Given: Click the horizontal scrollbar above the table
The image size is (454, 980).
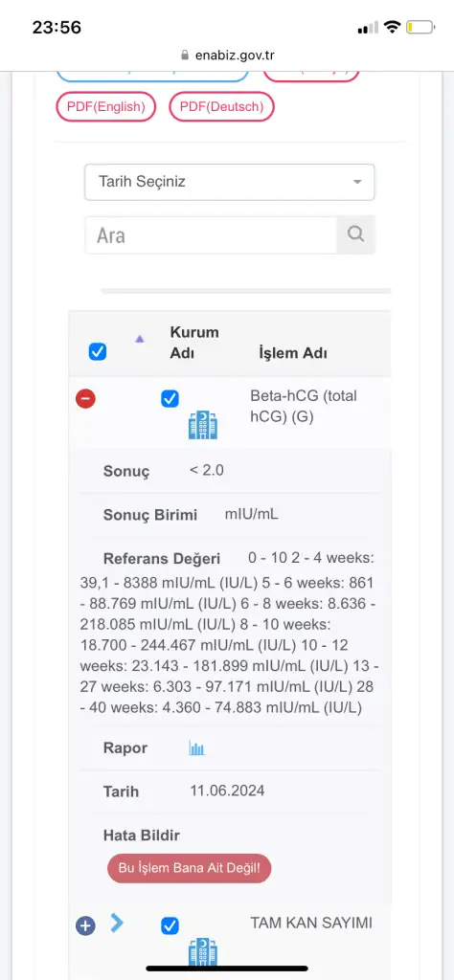Looking at the screenshot, I should coord(246,291).
